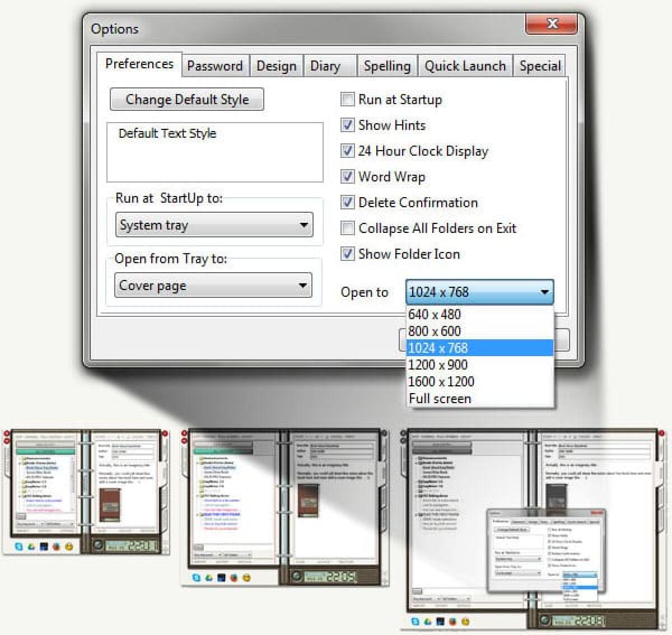Enable Collapse All Folders on Exit
Viewport: 672px width, 635px height.
click(347, 228)
